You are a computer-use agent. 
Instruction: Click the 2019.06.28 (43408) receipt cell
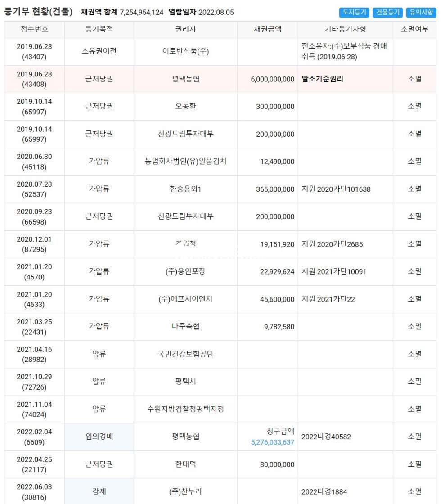34,79
